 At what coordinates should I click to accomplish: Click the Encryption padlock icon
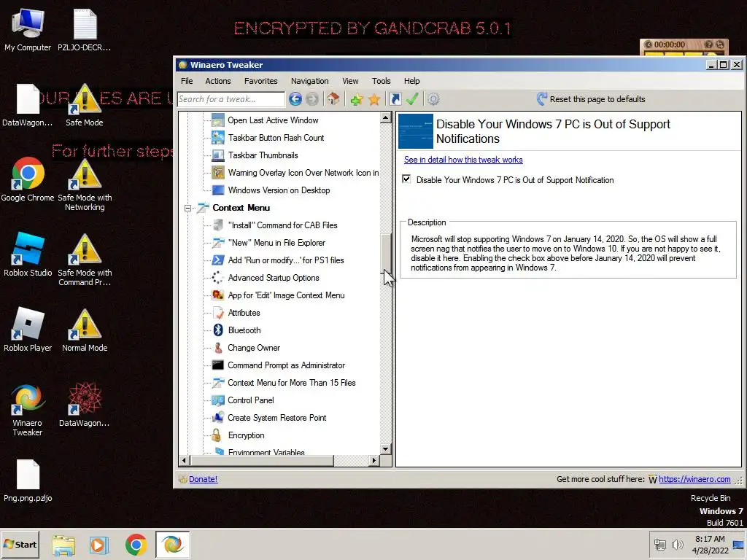217,435
